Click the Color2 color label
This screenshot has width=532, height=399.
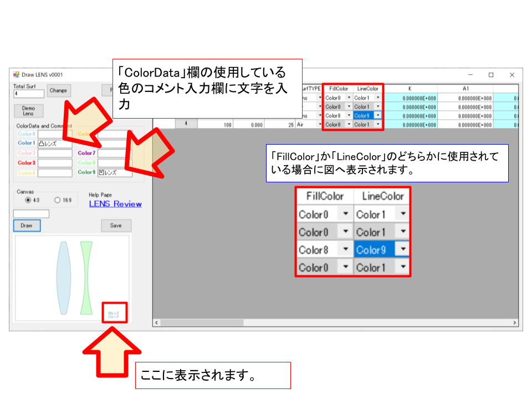pos(27,153)
